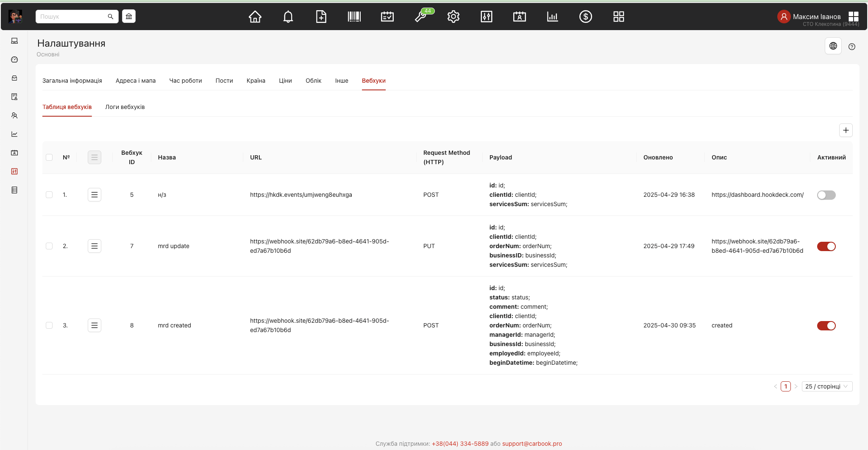
Task: Click the globe language icon
Action: 833,46
